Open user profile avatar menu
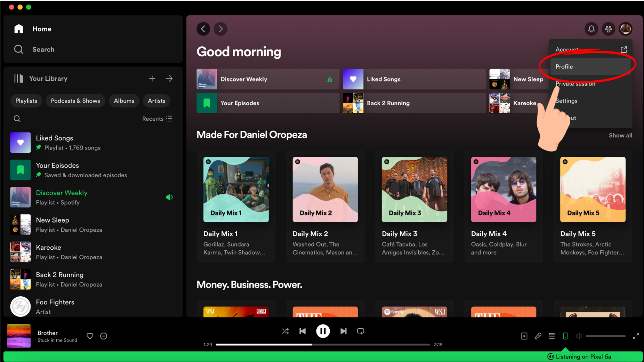 [625, 29]
